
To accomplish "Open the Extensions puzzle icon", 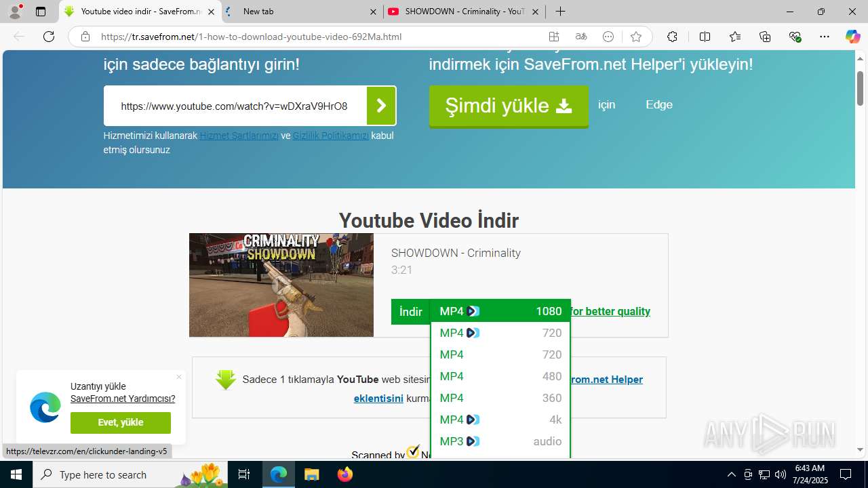I will tap(672, 37).
